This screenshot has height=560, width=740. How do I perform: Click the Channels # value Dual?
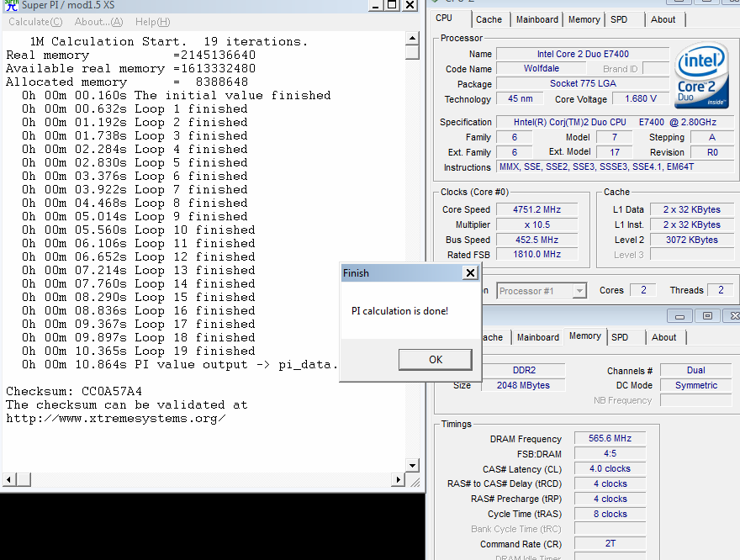pyautogui.click(x=696, y=370)
